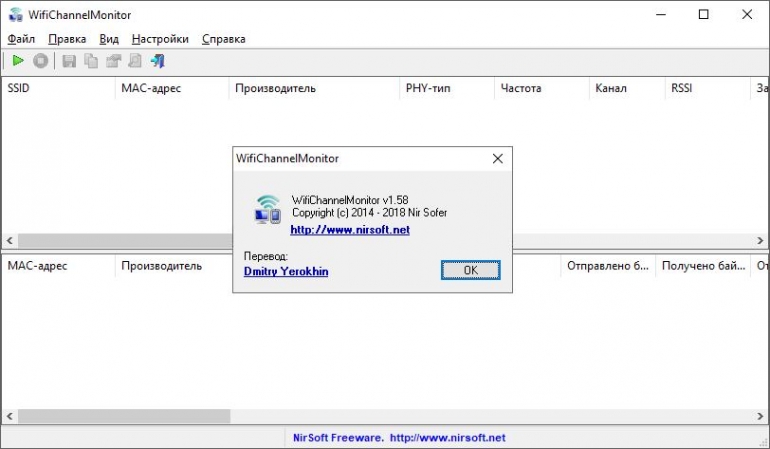Sort by Канал column header

[627, 88]
